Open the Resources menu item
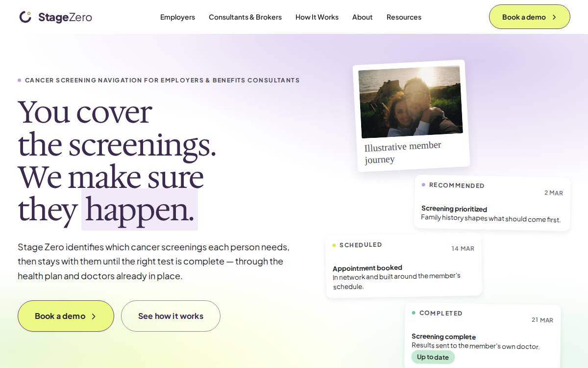The height and width of the screenshot is (368, 588). click(404, 17)
